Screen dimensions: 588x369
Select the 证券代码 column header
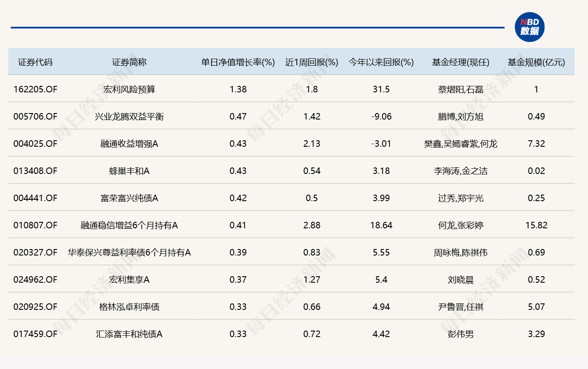point(35,62)
